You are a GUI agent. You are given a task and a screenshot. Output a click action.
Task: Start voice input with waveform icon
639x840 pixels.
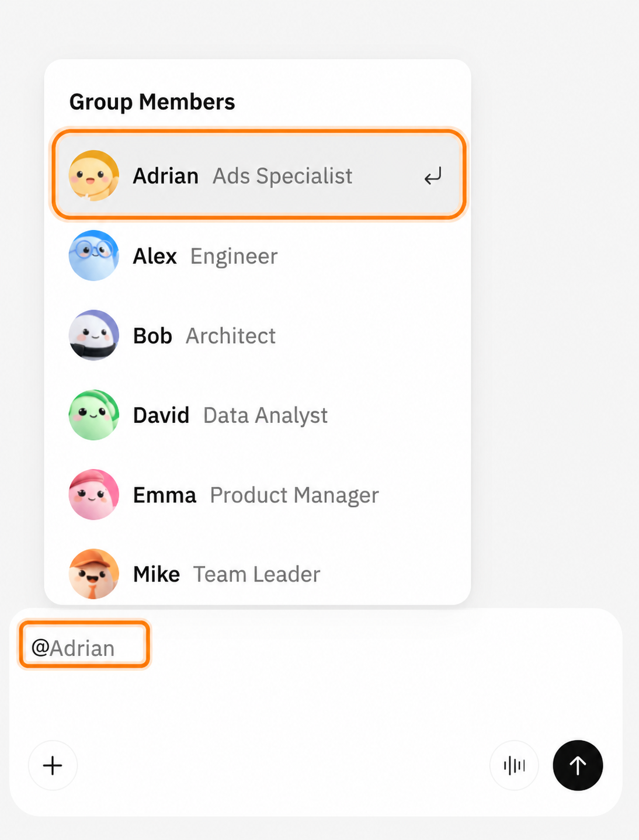(x=514, y=765)
